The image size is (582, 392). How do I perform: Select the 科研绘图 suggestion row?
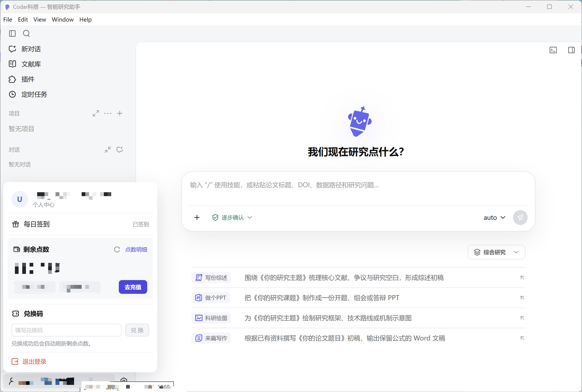point(358,318)
